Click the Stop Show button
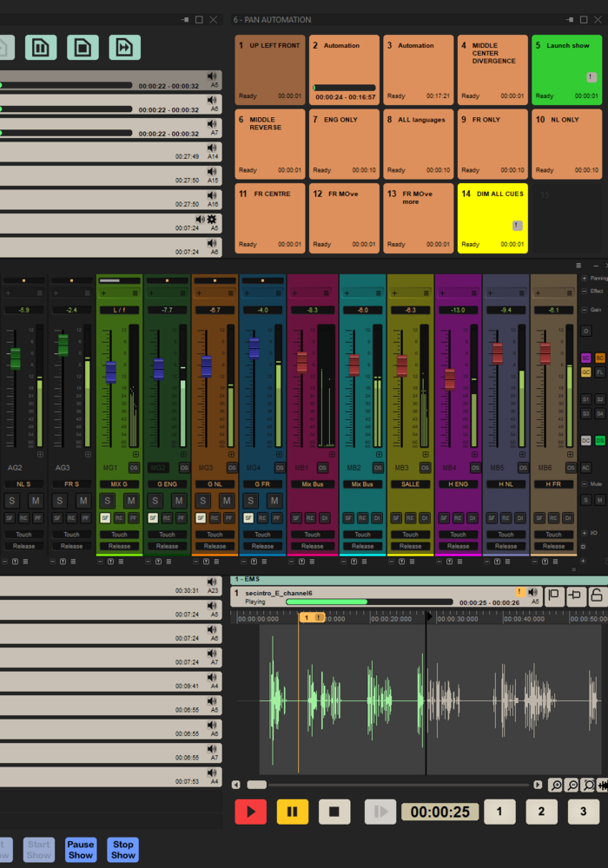Image resolution: width=608 pixels, height=868 pixels. pos(123,850)
